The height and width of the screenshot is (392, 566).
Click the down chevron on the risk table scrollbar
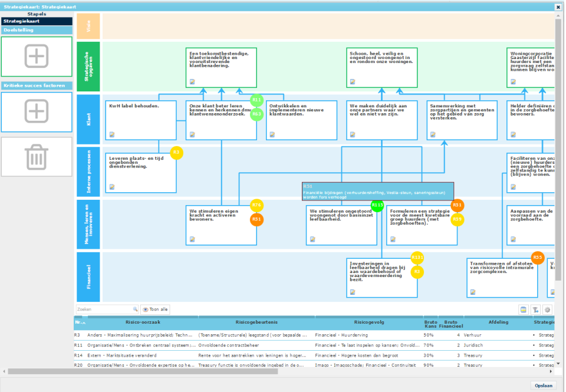tap(558, 364)
